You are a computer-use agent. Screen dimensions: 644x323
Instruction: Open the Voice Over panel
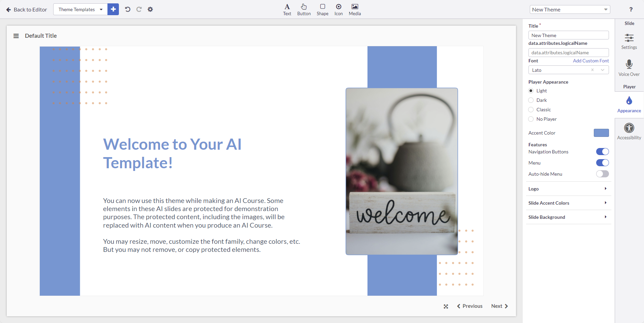[629, 67]
